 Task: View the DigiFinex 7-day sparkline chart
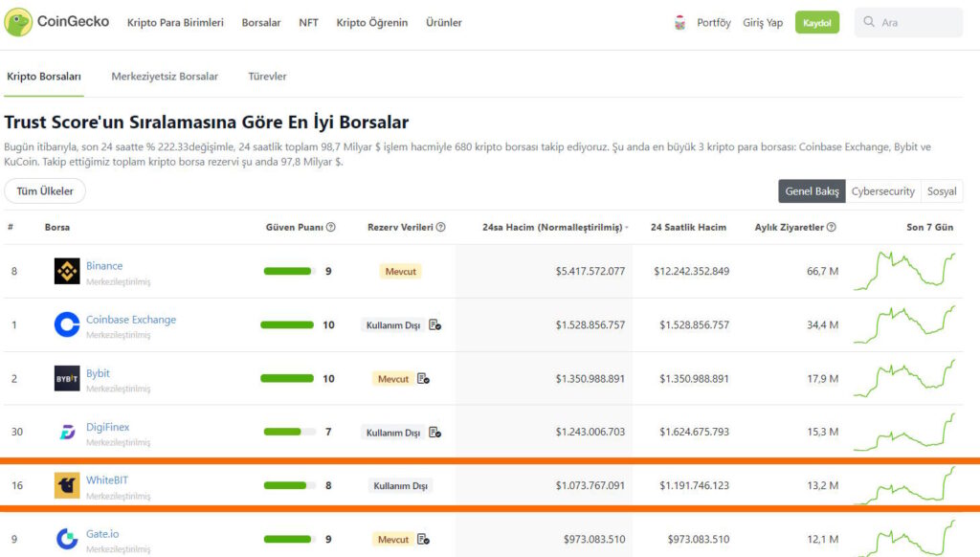[904, 432]
